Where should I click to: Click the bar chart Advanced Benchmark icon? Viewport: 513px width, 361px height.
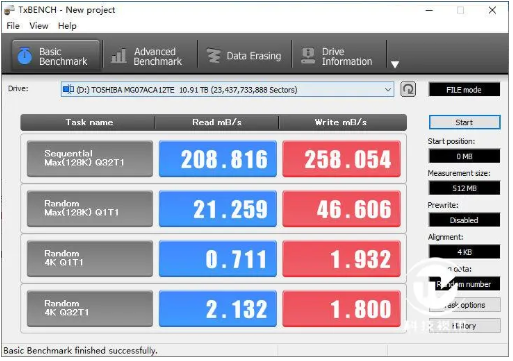(119, 56)
